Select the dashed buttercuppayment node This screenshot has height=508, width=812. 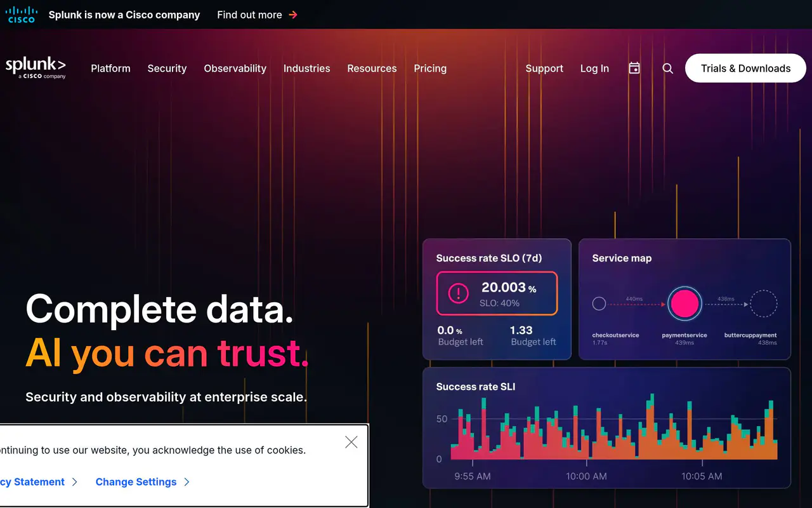(764, 304)
